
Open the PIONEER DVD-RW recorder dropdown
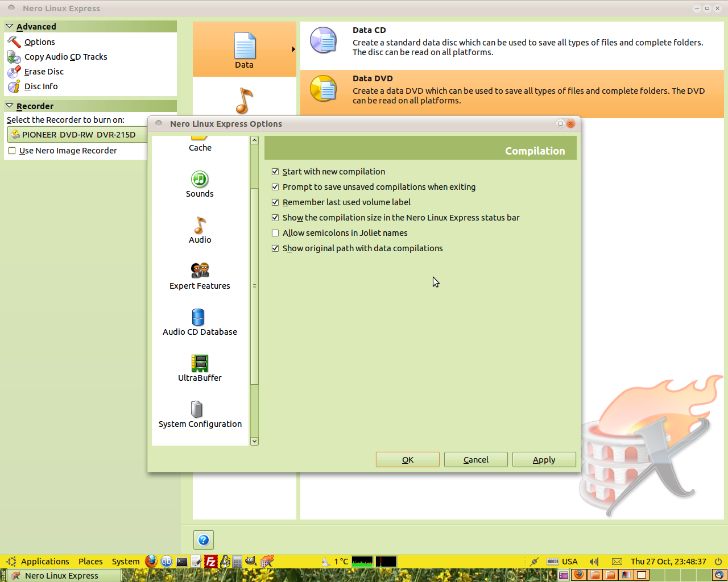click(77, 135)
